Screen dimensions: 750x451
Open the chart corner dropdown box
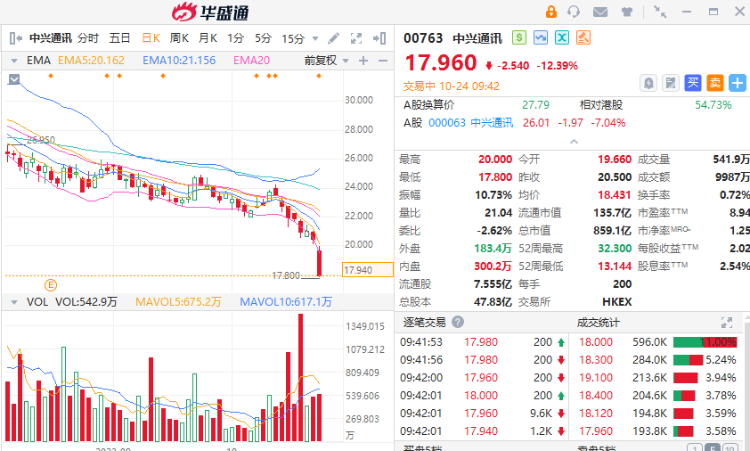pos(14,79)
